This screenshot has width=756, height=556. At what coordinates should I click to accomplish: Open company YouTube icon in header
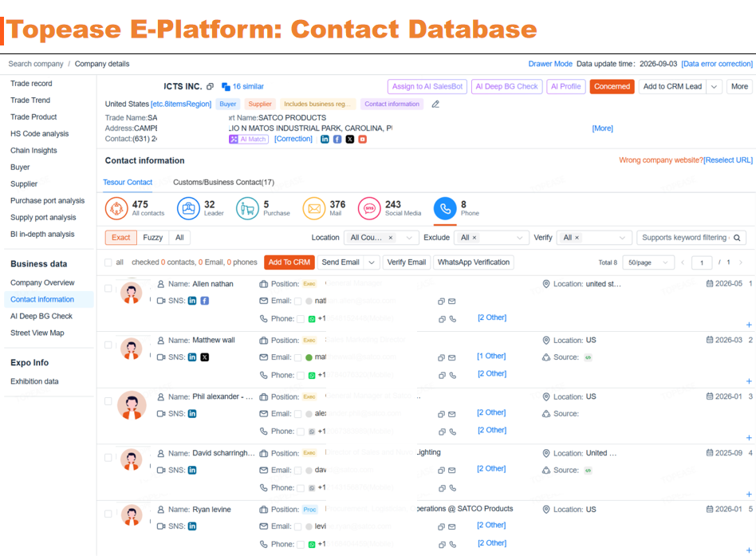click(x=363, y=140)
